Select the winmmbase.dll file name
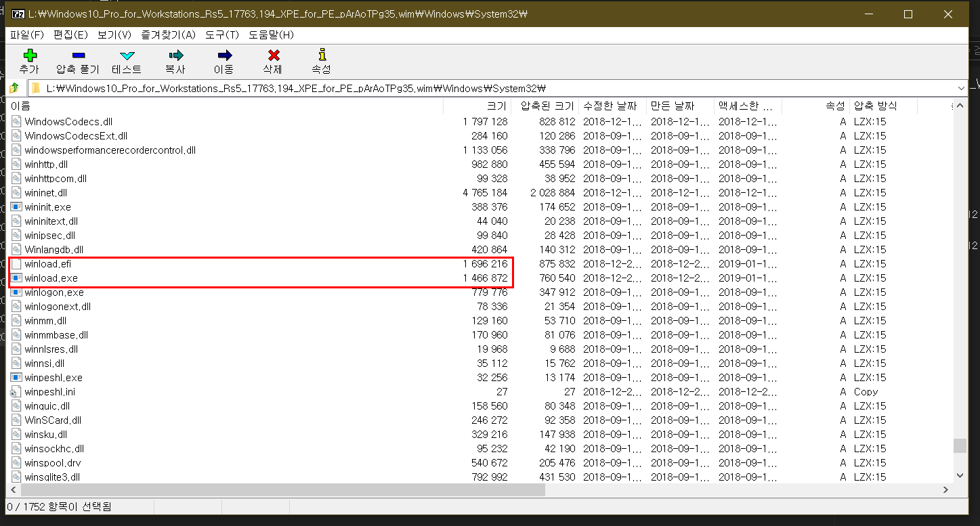The height and width of the screenshot is (526, 980). (x=56, y=335)
